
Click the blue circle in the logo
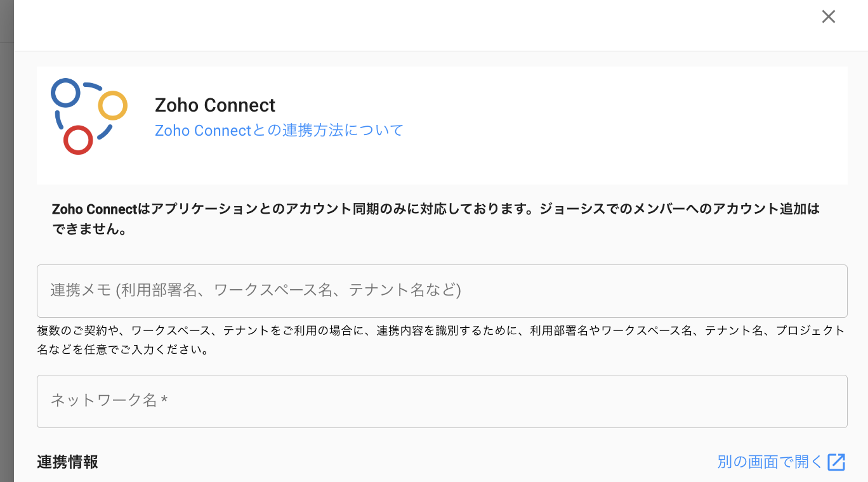point(65,93)
